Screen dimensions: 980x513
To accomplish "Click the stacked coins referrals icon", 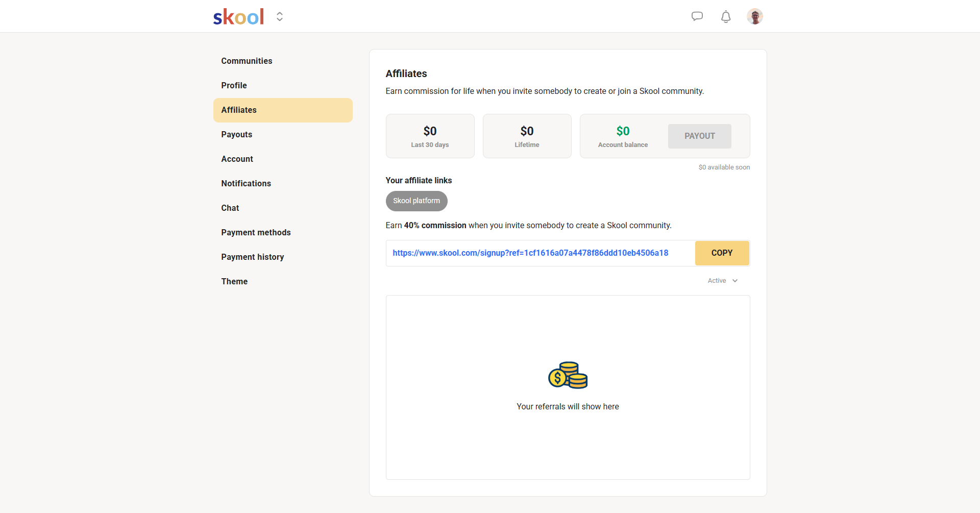I will 568,375.
